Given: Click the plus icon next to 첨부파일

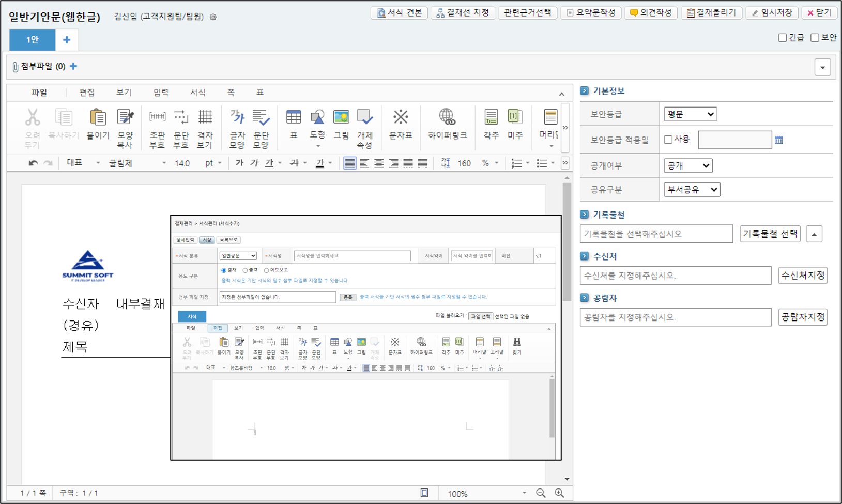Looking at the screenshot, I should point(73,66).
